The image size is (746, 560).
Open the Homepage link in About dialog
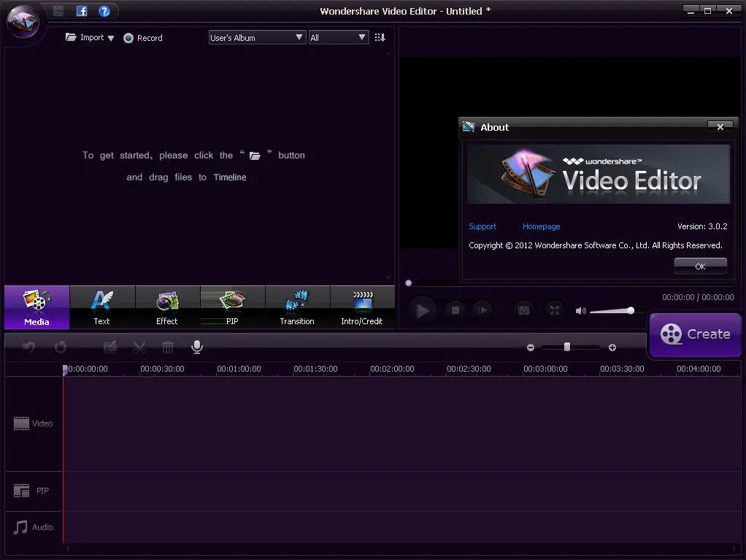[542, 226]
